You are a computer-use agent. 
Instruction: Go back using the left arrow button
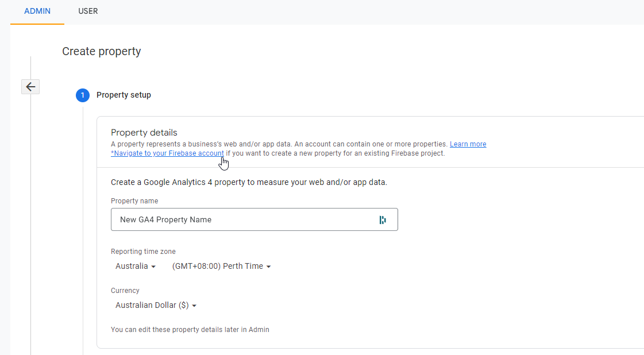click(30, 87)
